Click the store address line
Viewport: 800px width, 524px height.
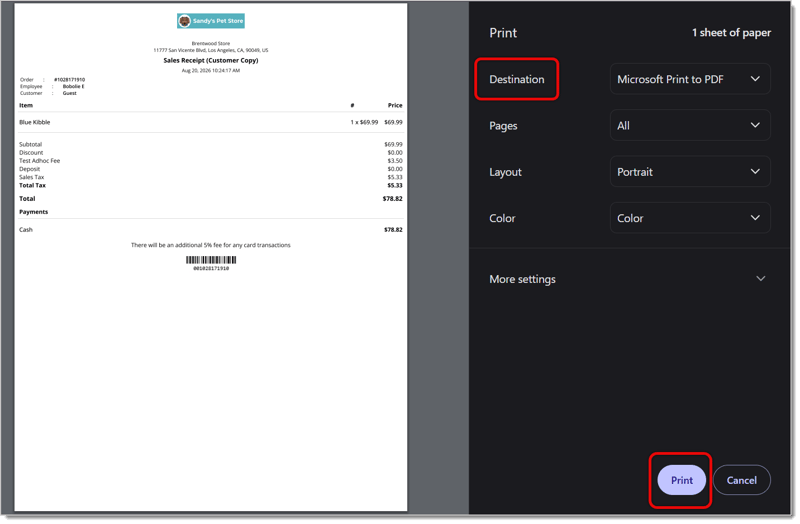[x=212, y=51]
